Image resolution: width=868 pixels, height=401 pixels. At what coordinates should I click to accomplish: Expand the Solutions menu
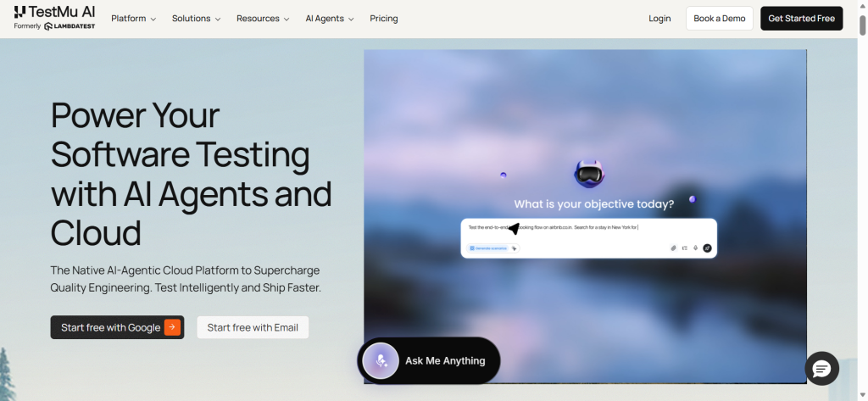pyautogui.click(x=196, y=19)
